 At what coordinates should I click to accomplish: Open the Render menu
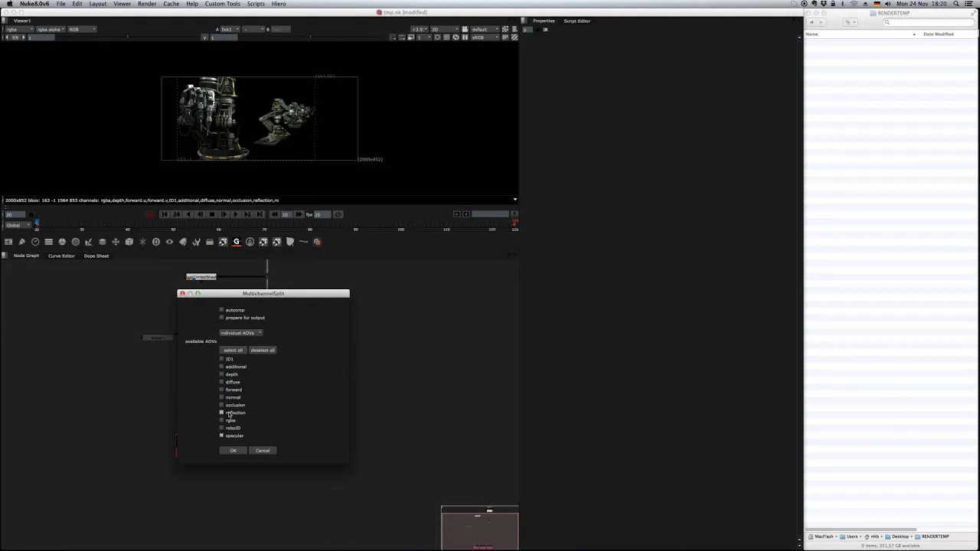147,4
